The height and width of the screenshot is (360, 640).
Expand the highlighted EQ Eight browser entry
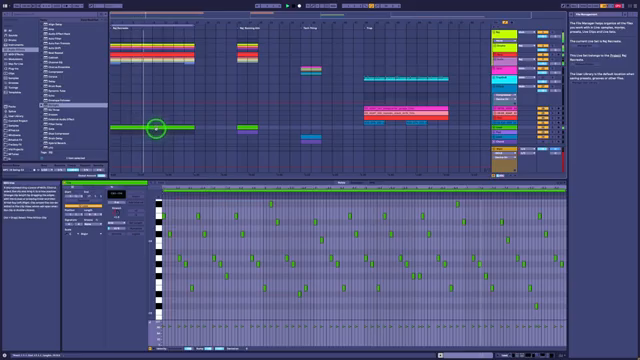[41, 105]
